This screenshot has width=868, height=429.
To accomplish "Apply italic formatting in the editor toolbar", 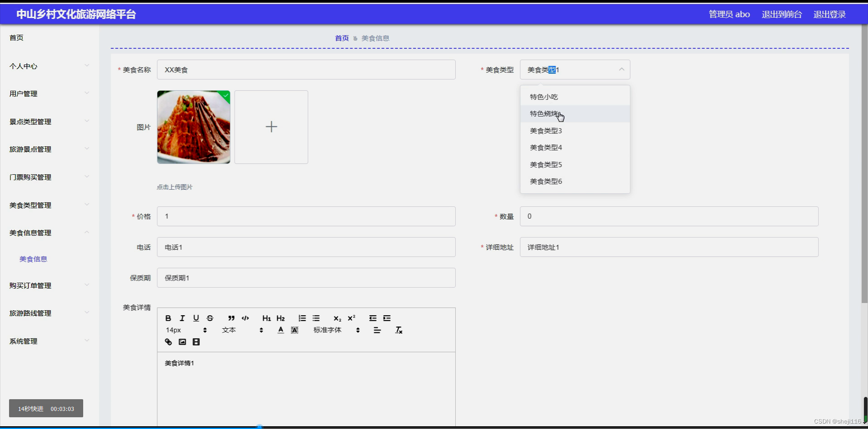I will [x=182, y=318].
